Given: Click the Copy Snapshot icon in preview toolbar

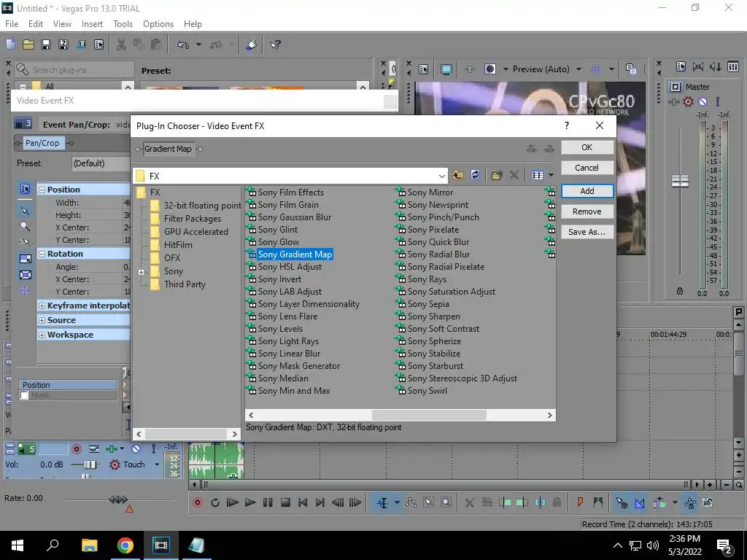Looking at the screenshot, I should coord(631,69).
